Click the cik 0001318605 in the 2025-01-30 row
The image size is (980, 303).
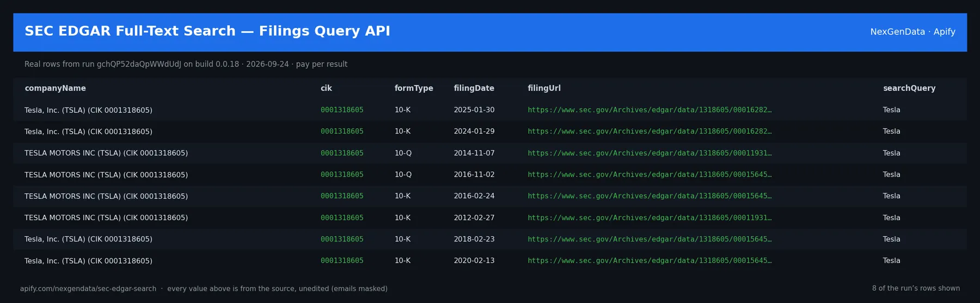tap(342, 110)
